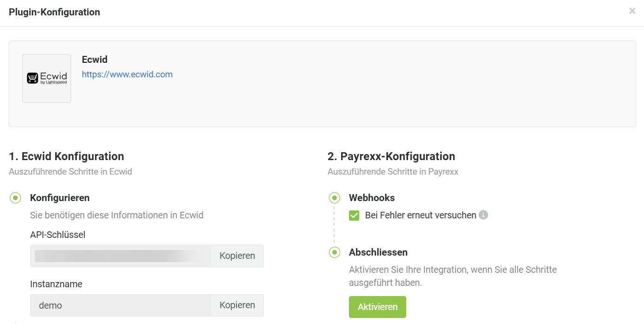
Task: Copy the API-Schlüssel with the Kopieren button
Action: [237, 256]
